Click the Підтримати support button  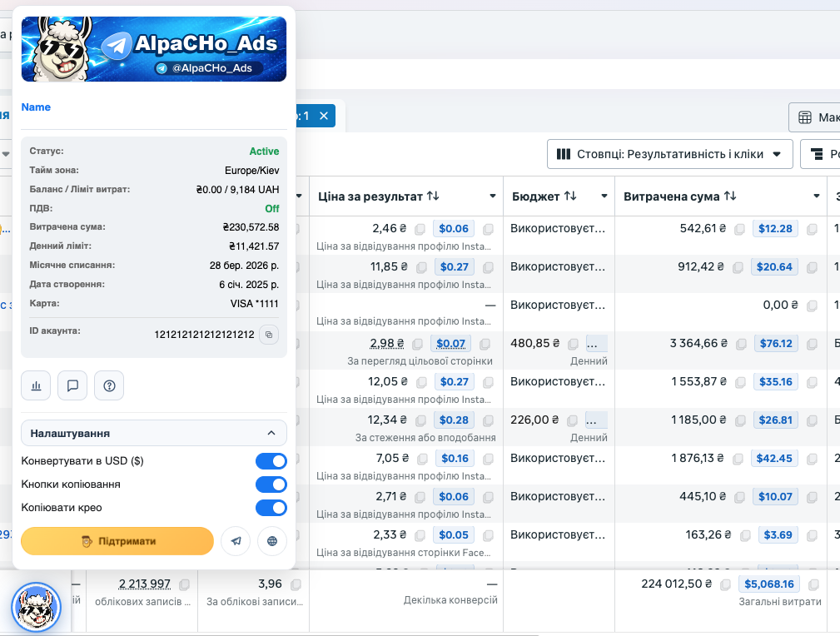pyautogui.click(x=117, y=541)
